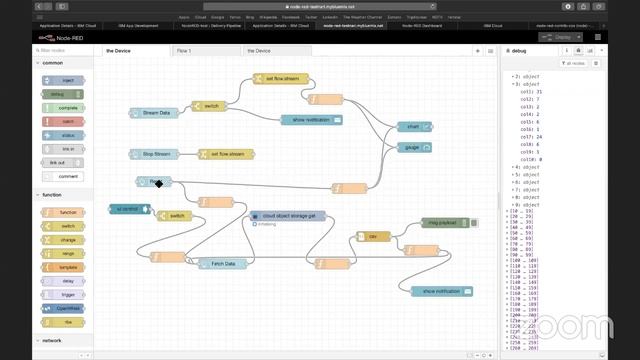Select the delay node in the palette
The height and width of the screenshot is (360, 640).
point(63,281)
